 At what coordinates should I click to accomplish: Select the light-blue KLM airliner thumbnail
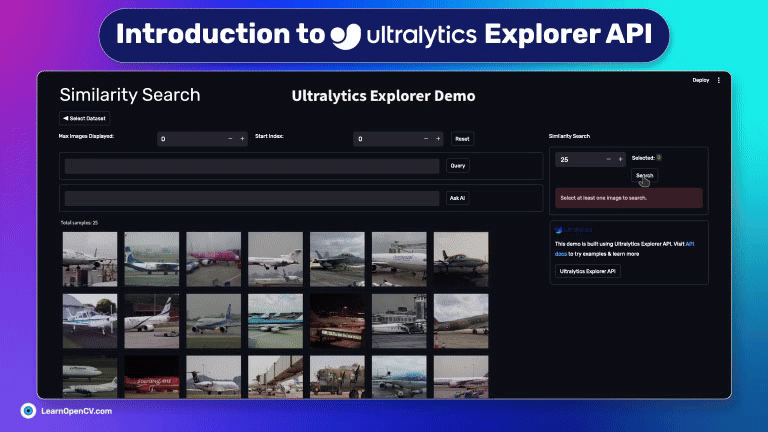point(275,321)
